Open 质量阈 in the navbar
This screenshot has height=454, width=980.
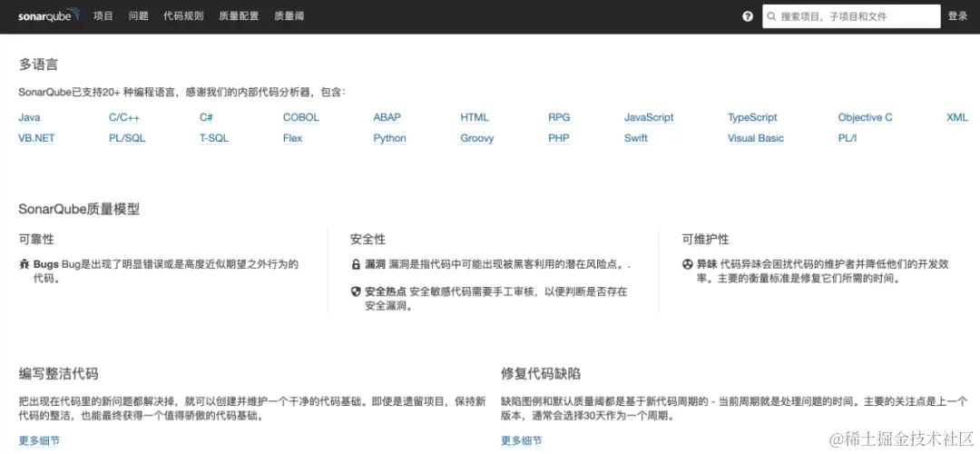click(289, 16)
